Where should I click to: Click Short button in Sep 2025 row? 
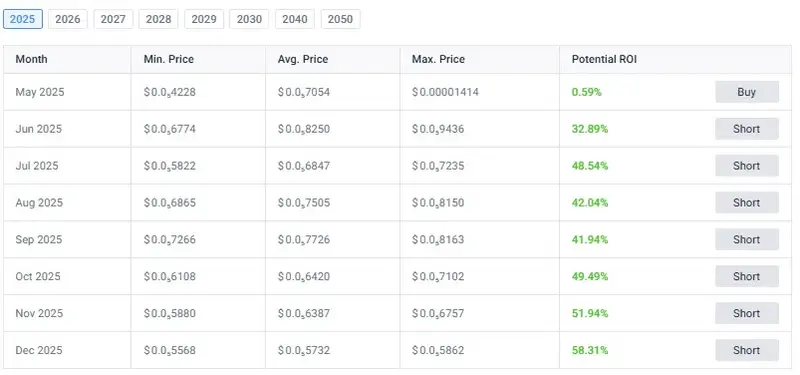pyautogui.click(x=747, y=239)
